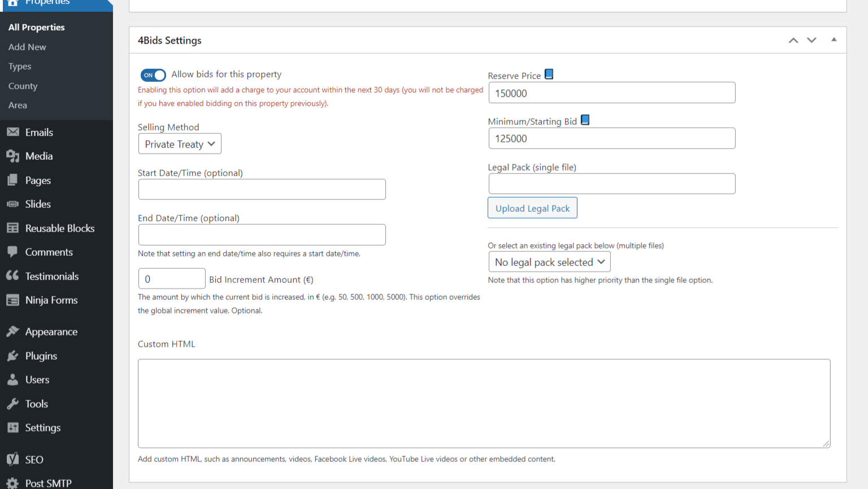Click the Appearance paintbrush icon in sidebar
Image resolution: width=868 pixels, height=489 pixels.
[12, 331]
